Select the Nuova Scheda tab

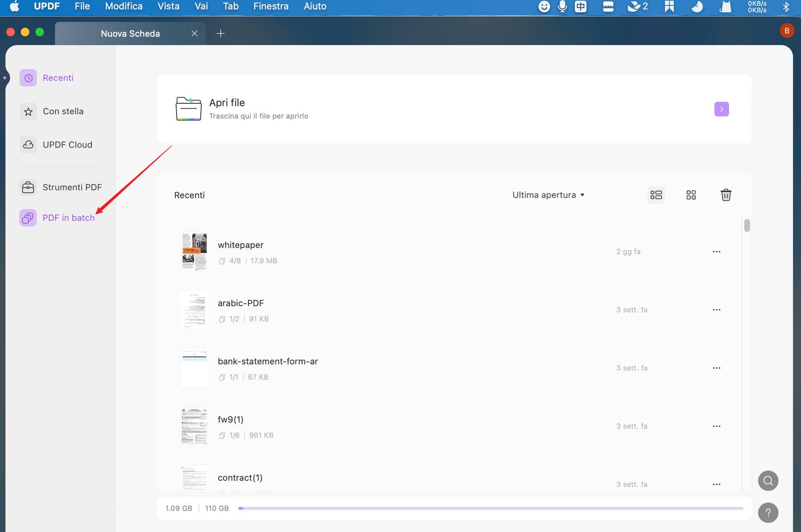[x=130, y=33]
